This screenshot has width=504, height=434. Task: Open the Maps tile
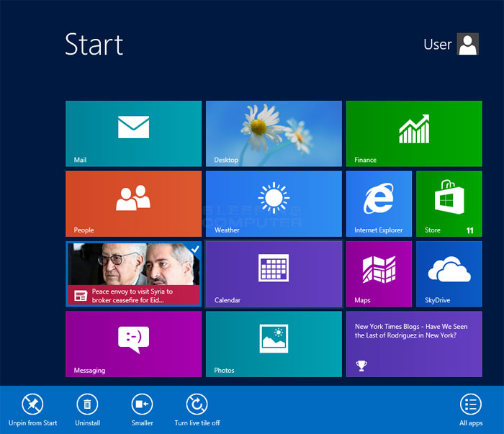[379, 274]
